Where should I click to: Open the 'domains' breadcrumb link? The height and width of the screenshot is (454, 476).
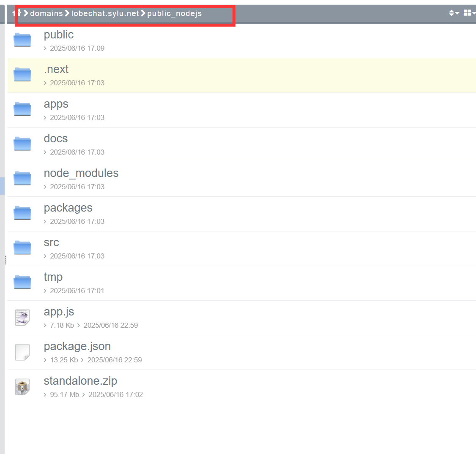click(x=47, y=14)
